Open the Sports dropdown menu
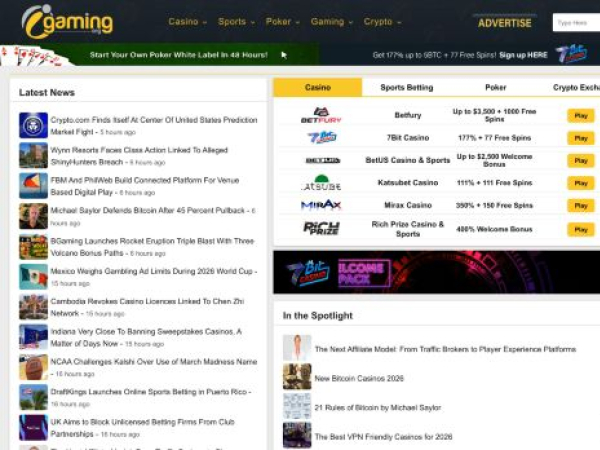 tap(236, 22)
